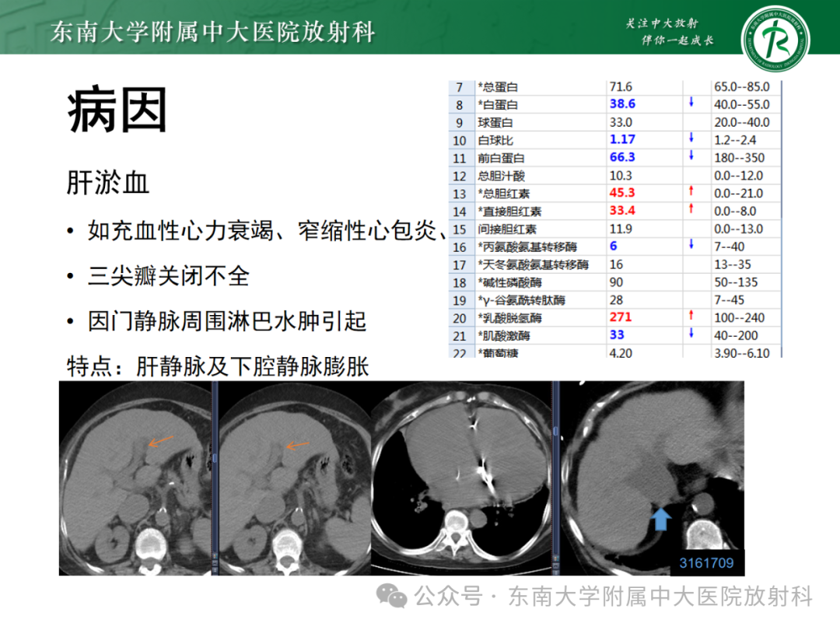Click the blue down arrow in 前白蛋白 row
The width and height of the screenshot is (840, 630).
click(691, 156)
